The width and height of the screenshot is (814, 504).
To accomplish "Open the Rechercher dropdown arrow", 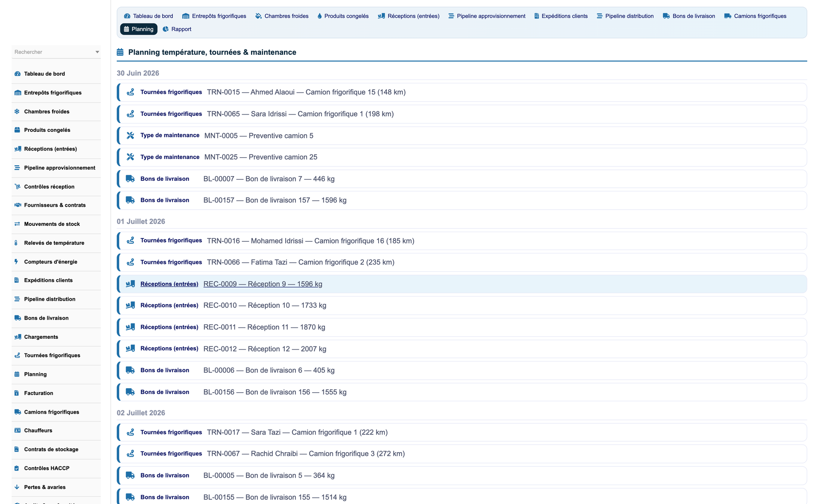I will tap(97, 52).
